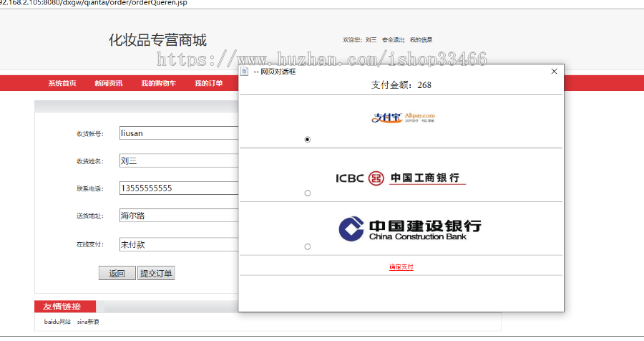Click the 在线支付 field showing 未付款
Viewport: 644px width, 341px height.
click(179, 244)
